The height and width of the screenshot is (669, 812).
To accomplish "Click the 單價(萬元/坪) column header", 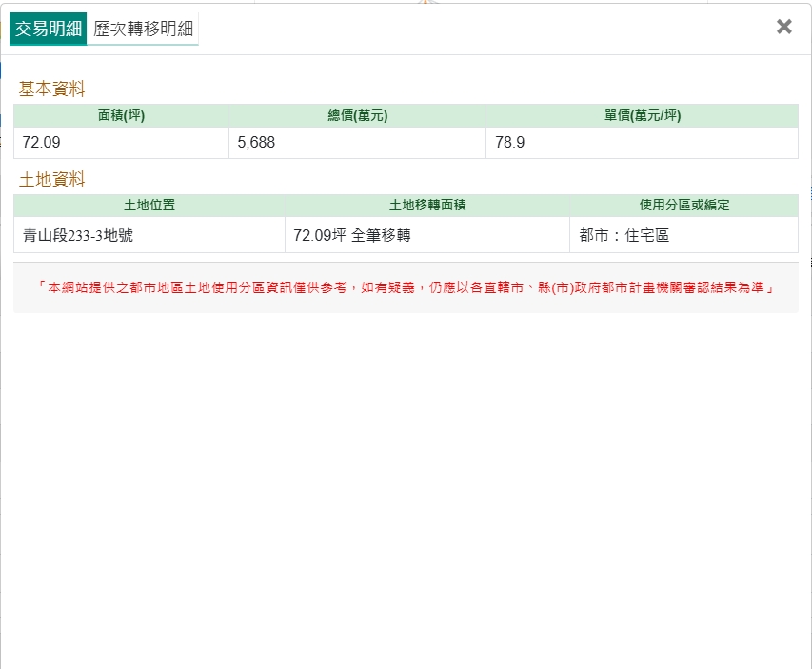I will tap(642, 116).
